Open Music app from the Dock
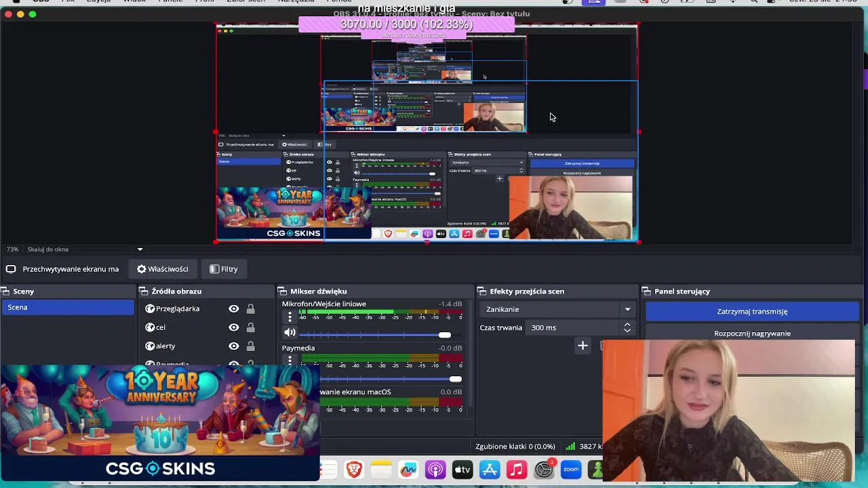This screenshot has width=868, height=488. (x=517, y=469)
